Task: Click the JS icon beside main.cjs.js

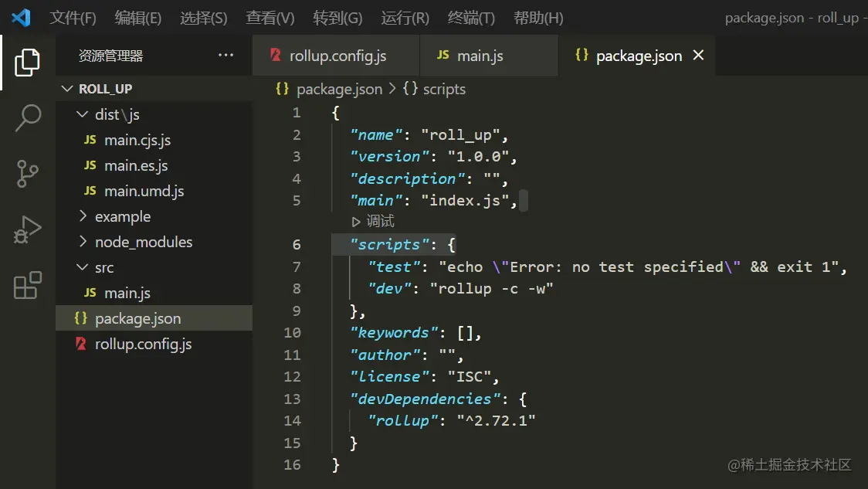Action: tap(90, 140)
